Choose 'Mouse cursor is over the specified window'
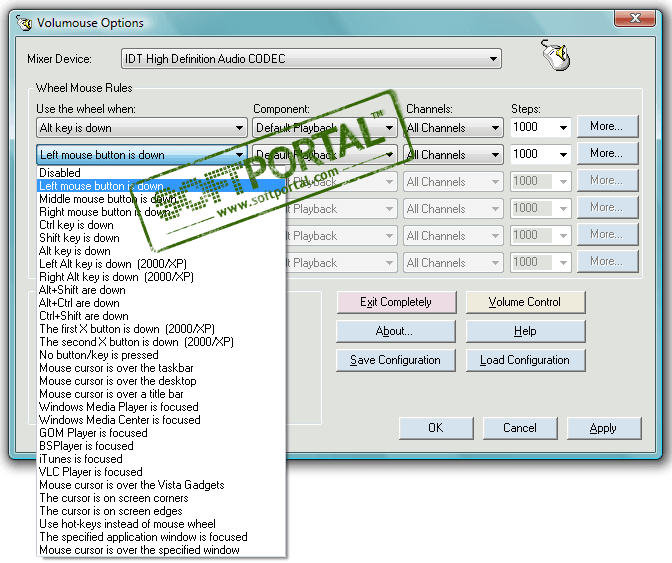The image size is (672, 563). [161, 550]
